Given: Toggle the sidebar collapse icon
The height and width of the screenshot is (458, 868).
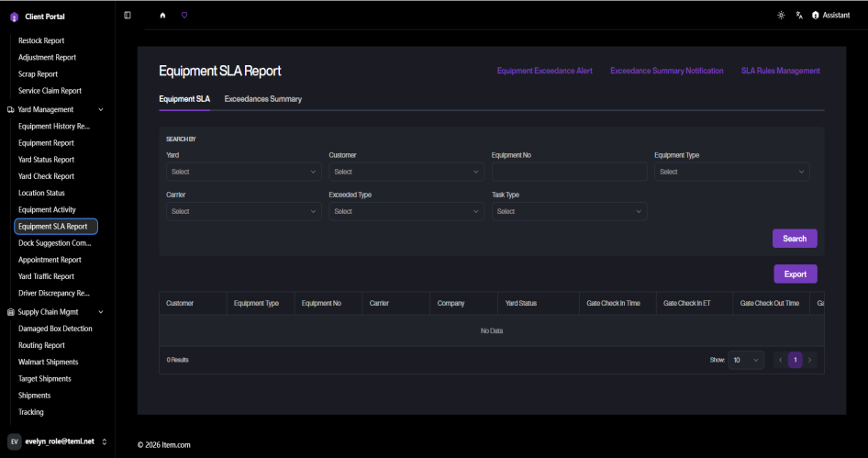Looking at the screenshot, I should pos(128,16).
